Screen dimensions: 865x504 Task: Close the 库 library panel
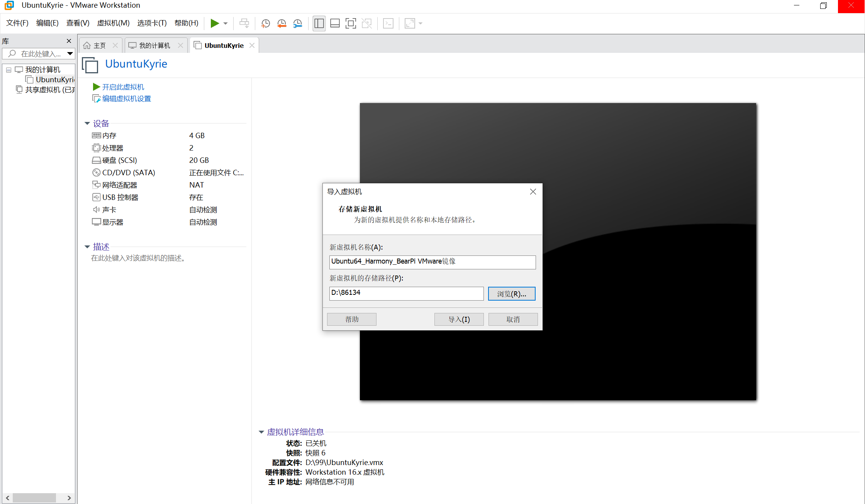coord(69,41)
